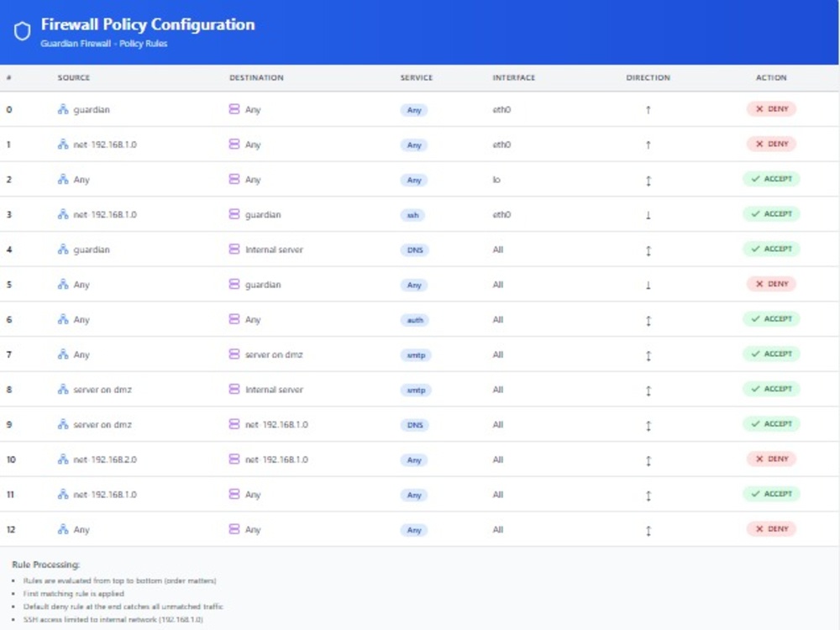Select the DESTINATION column header
Image resolution: width=840 pixels, height=630 pixels.
pos(256,77)
